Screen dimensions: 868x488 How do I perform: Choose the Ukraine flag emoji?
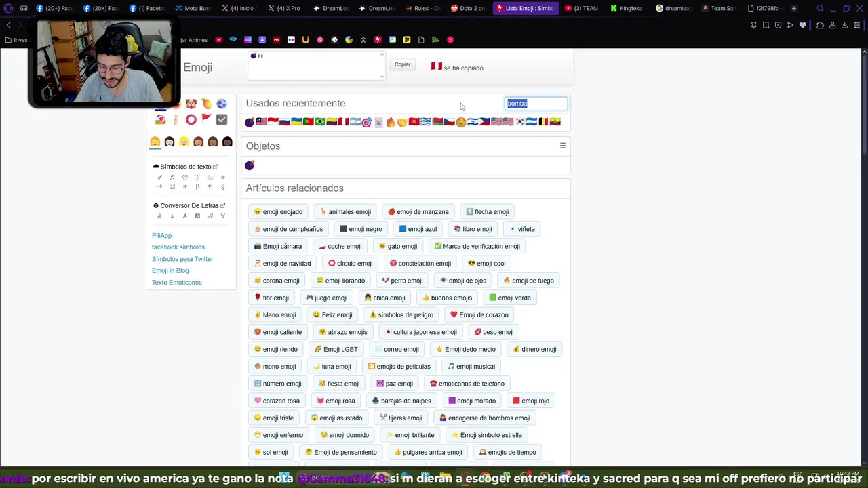pyautogui.click(x=296, y=122)
